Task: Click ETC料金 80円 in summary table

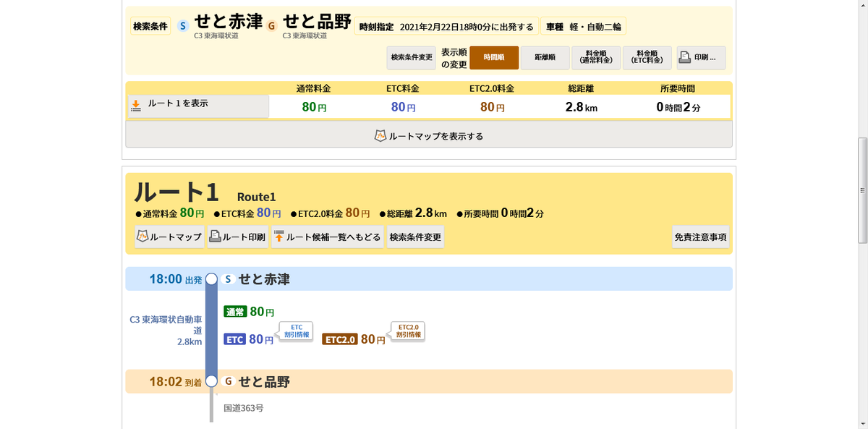Action: click(x=404, y=107)
